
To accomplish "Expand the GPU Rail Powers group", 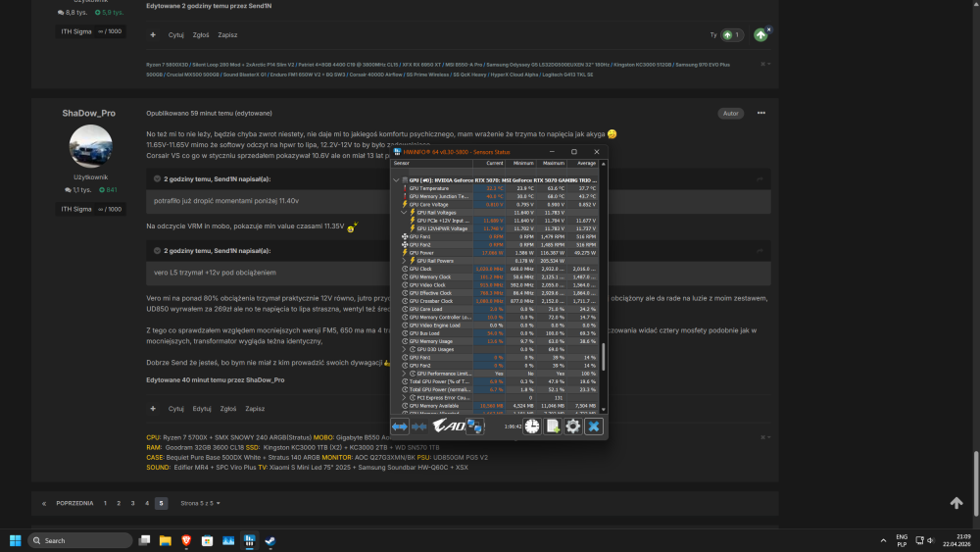I will 404,261.
